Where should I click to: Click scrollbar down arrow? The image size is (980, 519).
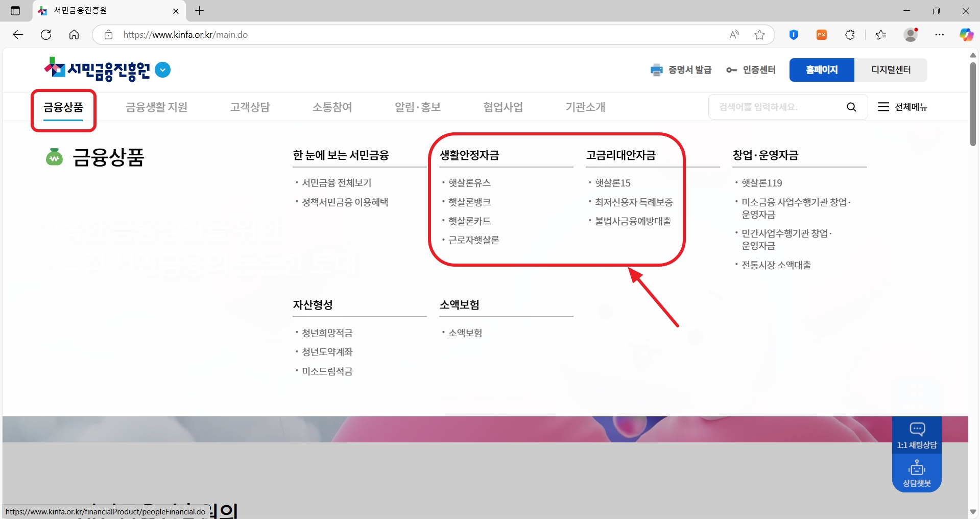pos(973,511)
